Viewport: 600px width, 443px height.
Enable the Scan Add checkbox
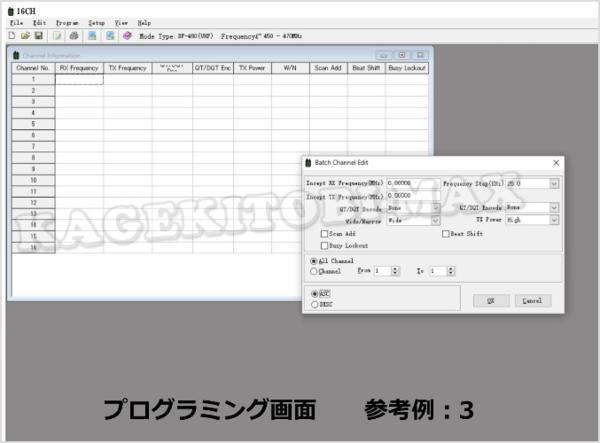324,234
